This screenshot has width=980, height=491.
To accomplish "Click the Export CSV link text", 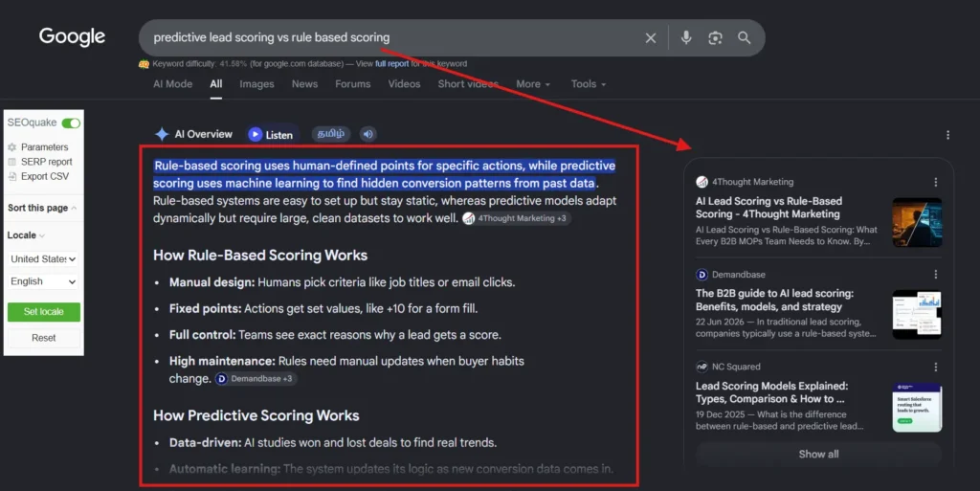I will tap(45, 177).
